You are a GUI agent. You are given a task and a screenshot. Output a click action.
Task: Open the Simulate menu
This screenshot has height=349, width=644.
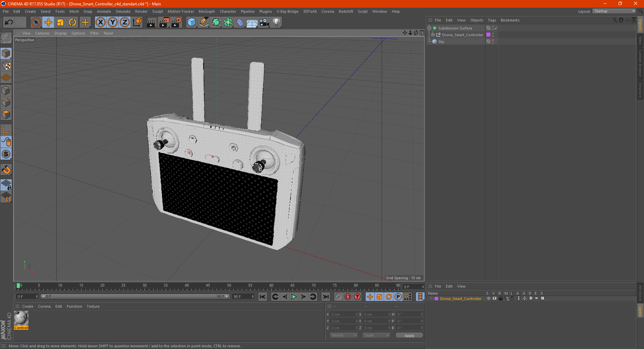click(x=123, y=11)
